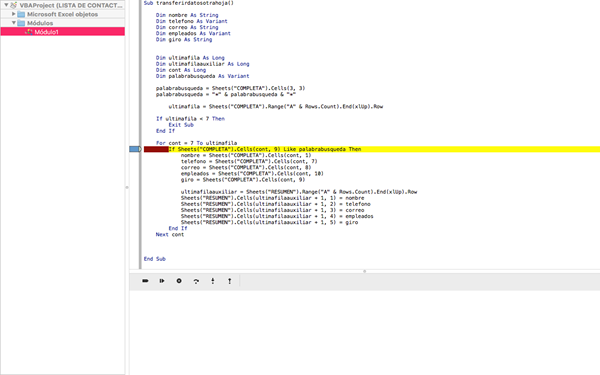The width and height of the screenshot is (600, 375).
Task: Click the 'Dim nombre As String' line
Action: (x=187, y=15)
